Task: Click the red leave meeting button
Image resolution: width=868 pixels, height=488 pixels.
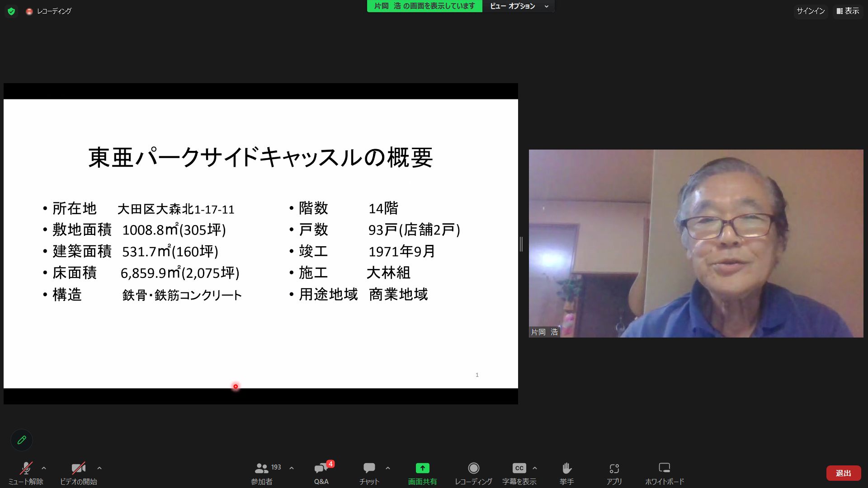Action: click(x=843, y=473)
